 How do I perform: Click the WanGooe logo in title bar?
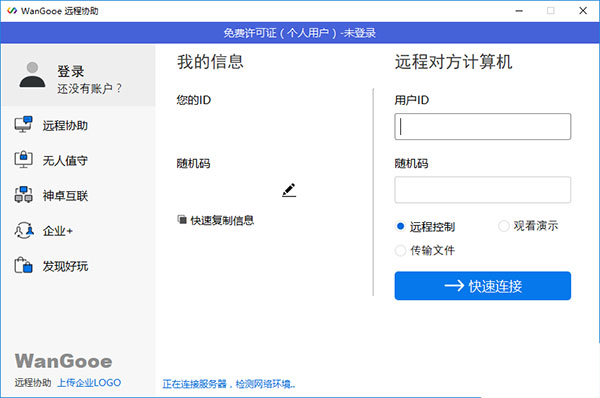pyautogui.click(x=12, y=11)
